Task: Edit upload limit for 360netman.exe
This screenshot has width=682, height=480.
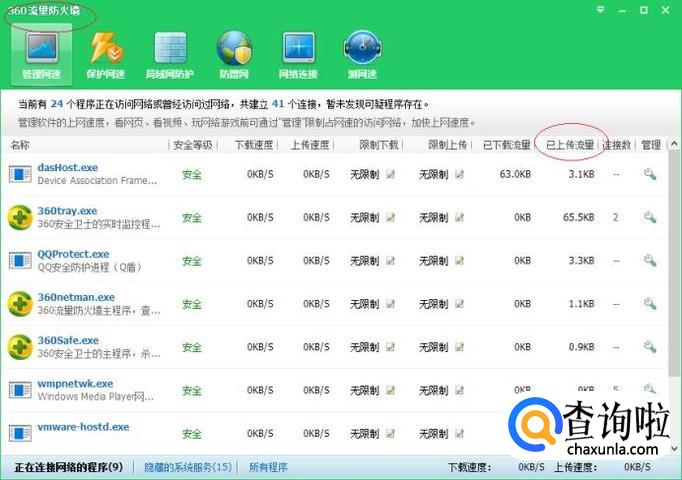Action: pos(459,303)
